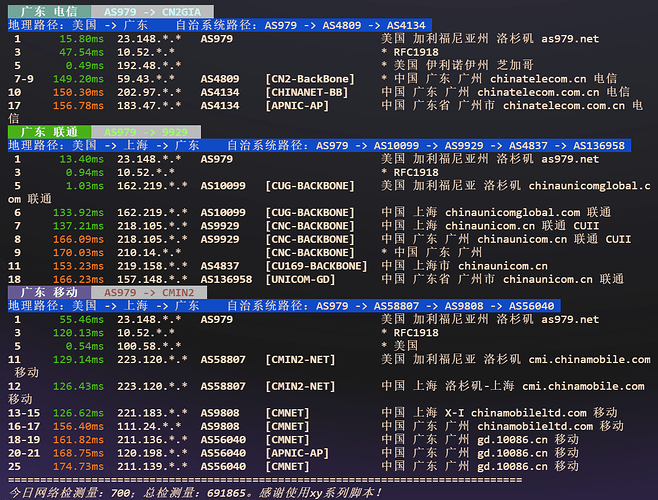This screenshot has width=658, height=500.
Task: Select latency 120.13ms
Action: [78, 333]
